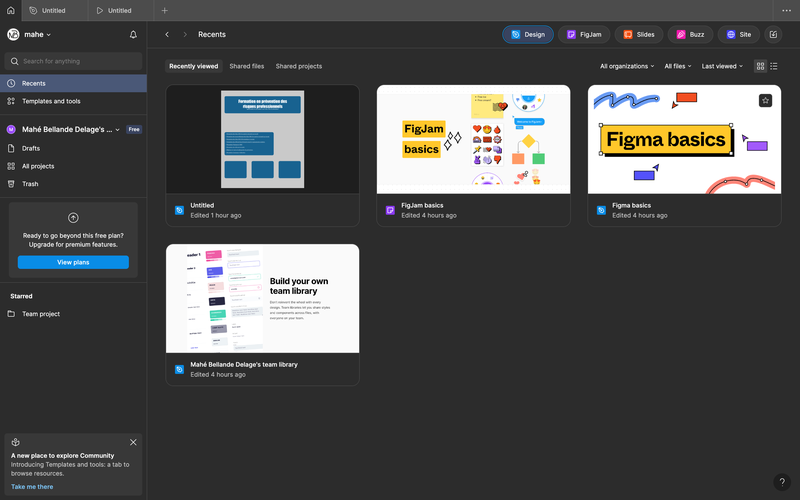Create a new Buzz file
Image resolution: width=800 pixels, height=500 pixels.
point(690,35)
